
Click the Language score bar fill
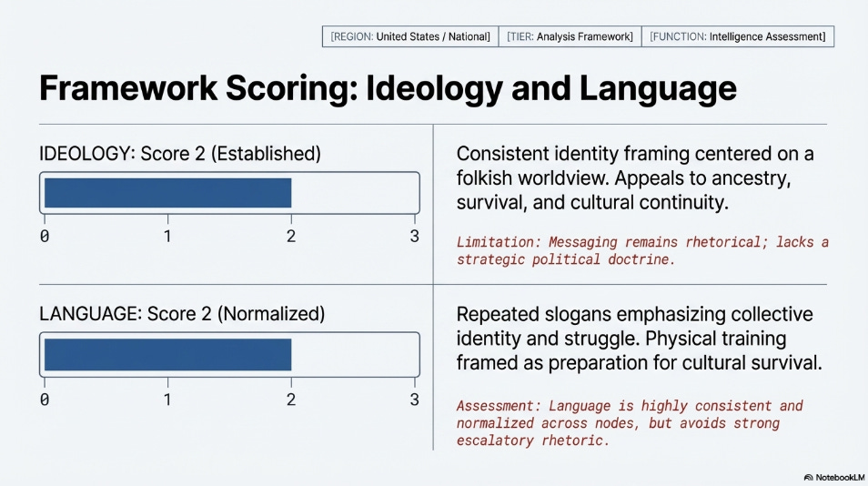[167, 354]
